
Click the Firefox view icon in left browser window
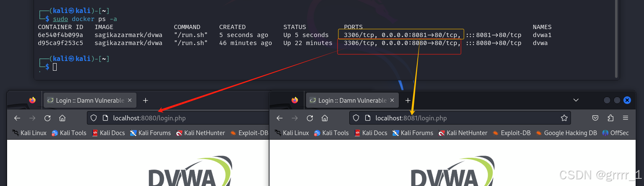(32, 100)
